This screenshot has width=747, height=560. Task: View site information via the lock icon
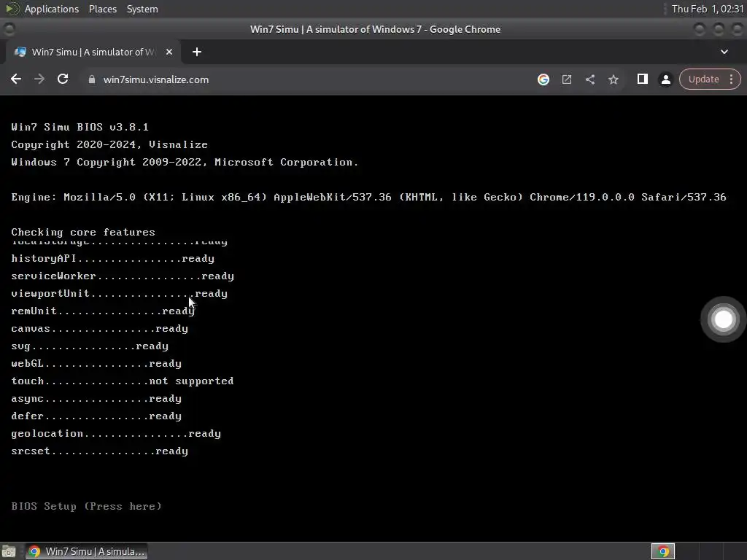point(92,79)
